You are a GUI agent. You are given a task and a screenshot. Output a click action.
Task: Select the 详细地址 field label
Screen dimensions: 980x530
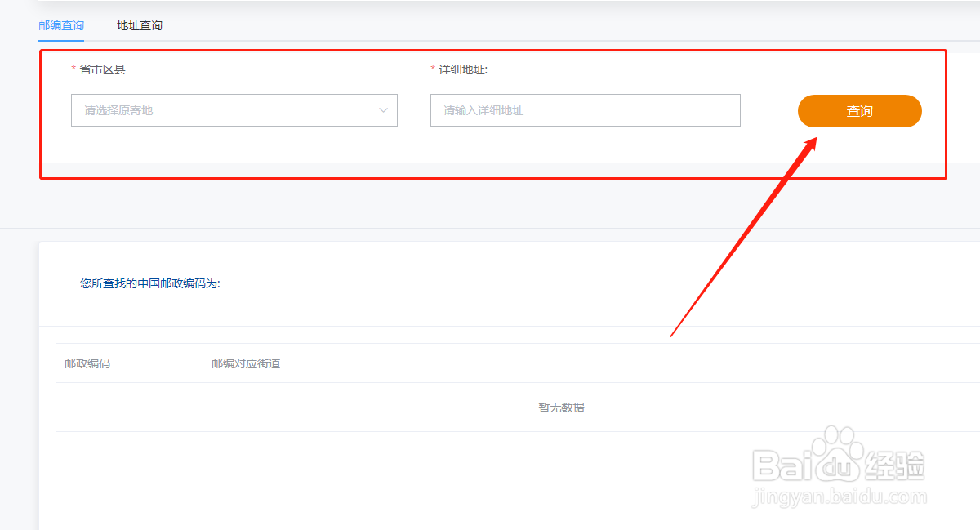tap(463, 69)
